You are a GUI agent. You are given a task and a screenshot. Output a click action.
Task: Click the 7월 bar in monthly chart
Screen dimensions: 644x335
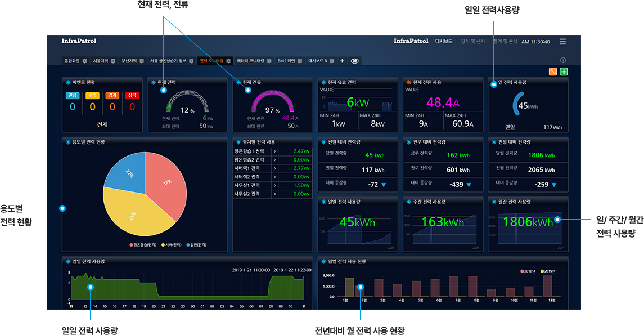pos(457,286)
